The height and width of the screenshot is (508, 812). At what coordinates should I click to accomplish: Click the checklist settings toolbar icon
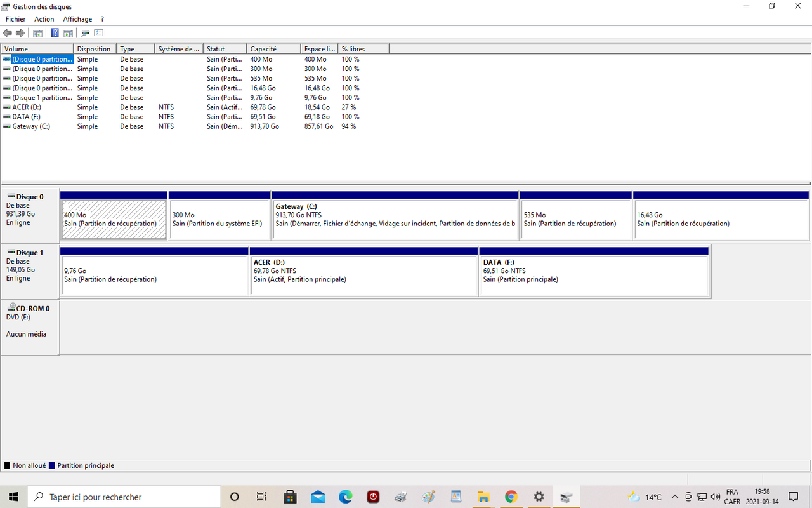click(99, 33)
